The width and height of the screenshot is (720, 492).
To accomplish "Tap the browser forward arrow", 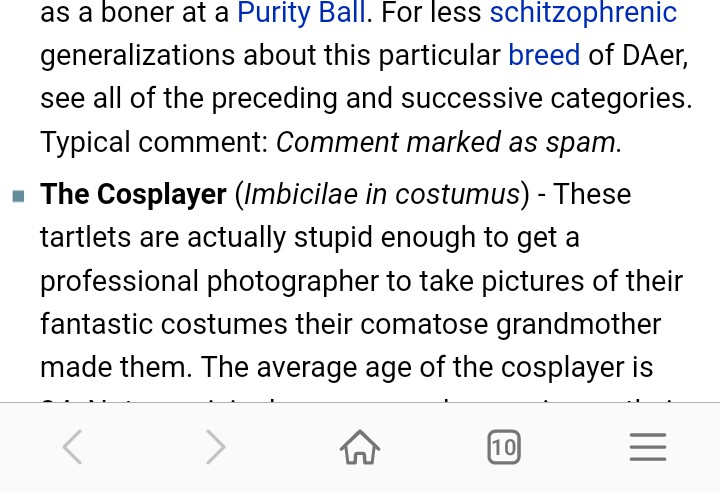I will coord(216,447).
